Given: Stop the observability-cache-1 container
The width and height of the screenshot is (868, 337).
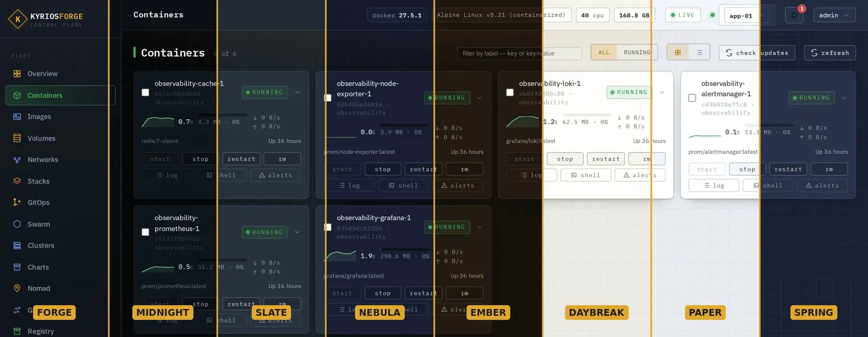Looking at the screenshot, I should [200, 159].
